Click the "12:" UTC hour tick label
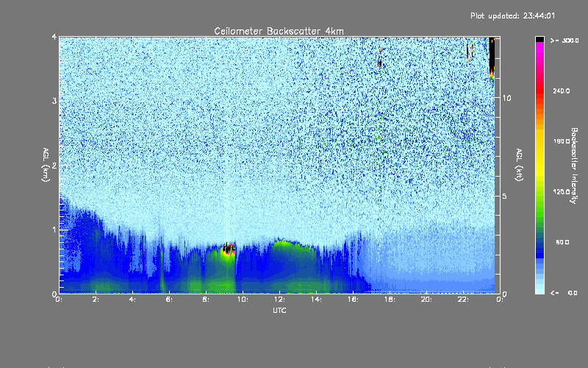The width and height of the screenshot is (588, 368). tap(279, 300)
